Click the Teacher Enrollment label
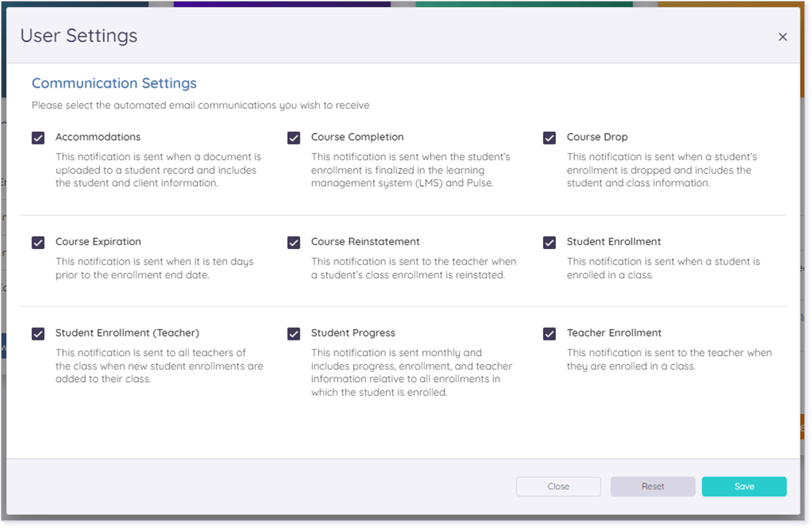This screenshot has height=528, width=812. click(x=614, y=333)
